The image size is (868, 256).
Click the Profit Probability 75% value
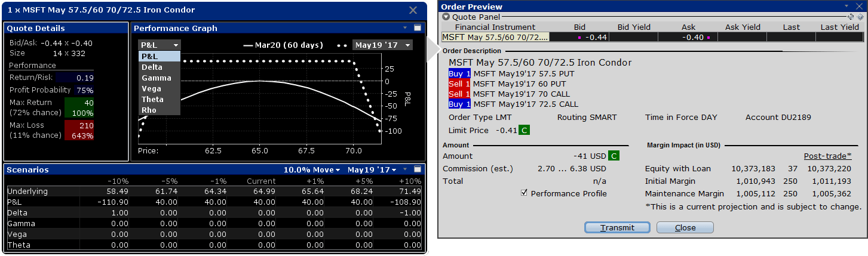pyautogui.click(x=84, y=90)
